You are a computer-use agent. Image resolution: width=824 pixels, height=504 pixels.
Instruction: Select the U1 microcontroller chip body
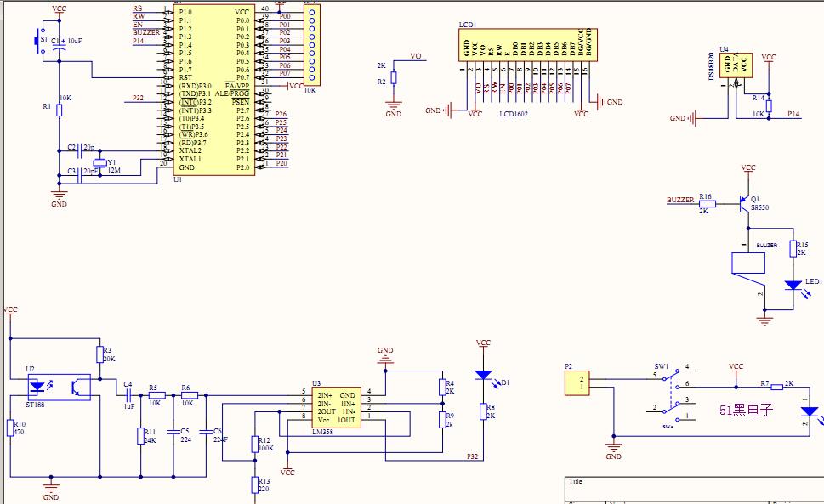pos(214,89)
